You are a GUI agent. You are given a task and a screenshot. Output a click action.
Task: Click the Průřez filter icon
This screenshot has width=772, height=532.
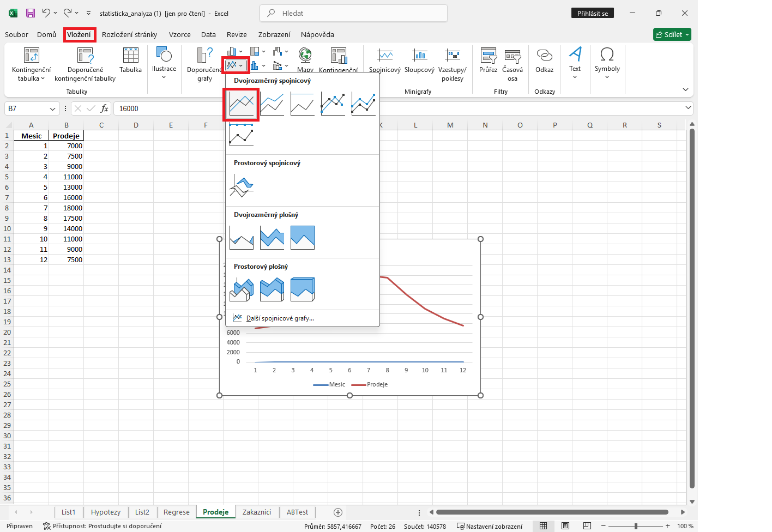[x=488, y=60]
